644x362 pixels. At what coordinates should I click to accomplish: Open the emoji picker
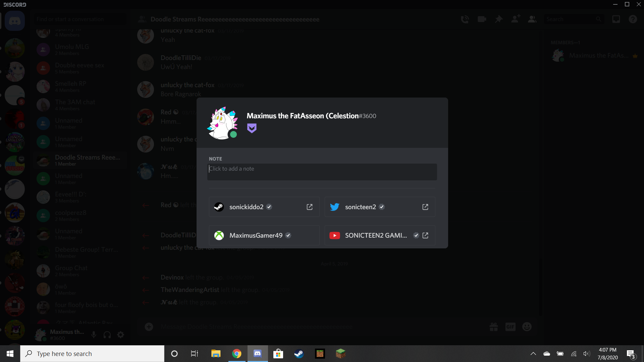point(527,327)
